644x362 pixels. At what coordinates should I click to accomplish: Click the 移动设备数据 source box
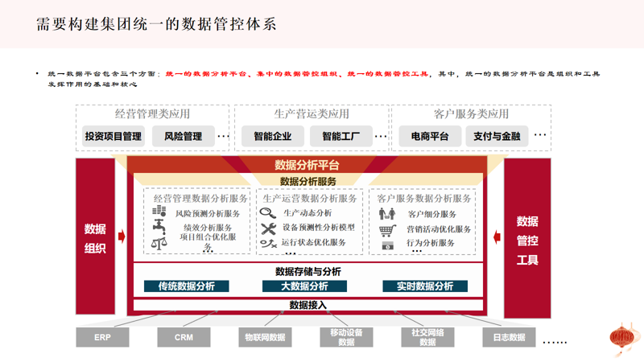346,337
